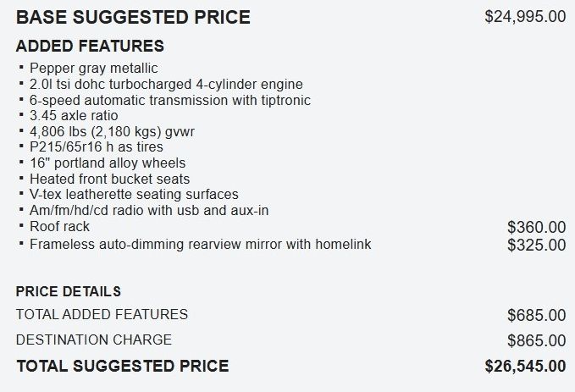
Task: Click the 3.45 axle ratio entry
Action: [x=74, y=116]
